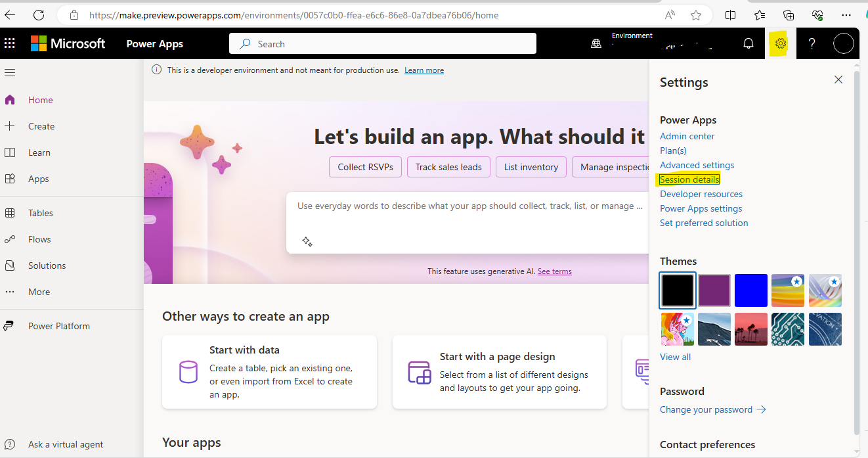Close the Settings panel

(x=838, y=80)
